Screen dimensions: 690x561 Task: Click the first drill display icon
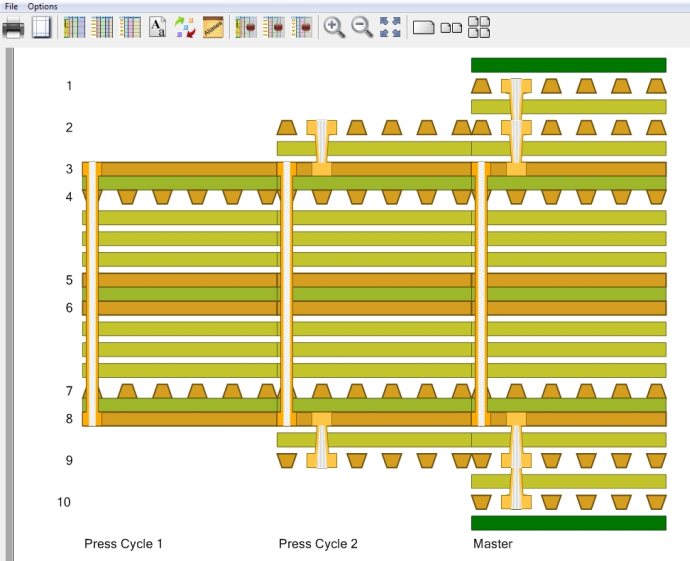point(246,28)
